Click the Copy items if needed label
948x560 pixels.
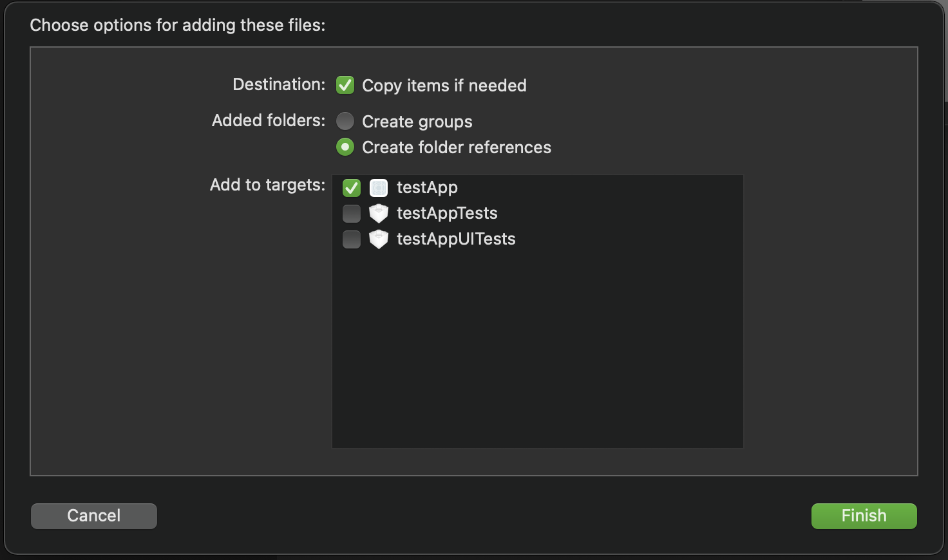pyautogui.click(x=444, y=86)
